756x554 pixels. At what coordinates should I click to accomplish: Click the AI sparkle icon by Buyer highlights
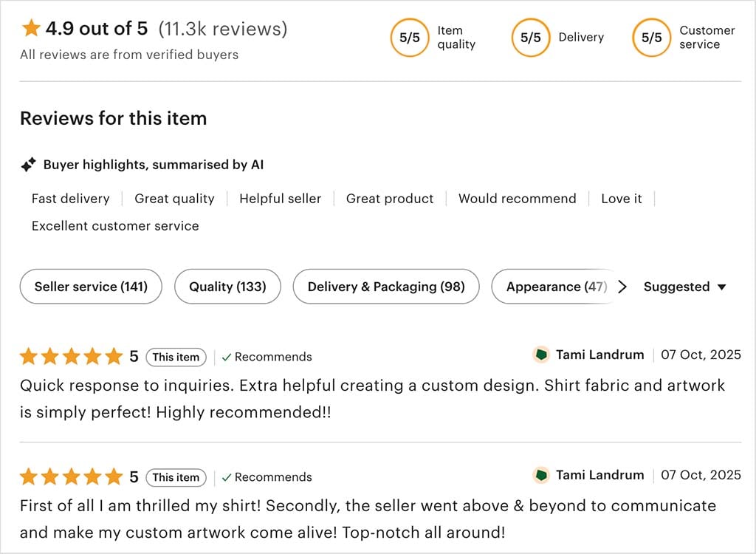(28, 165)
